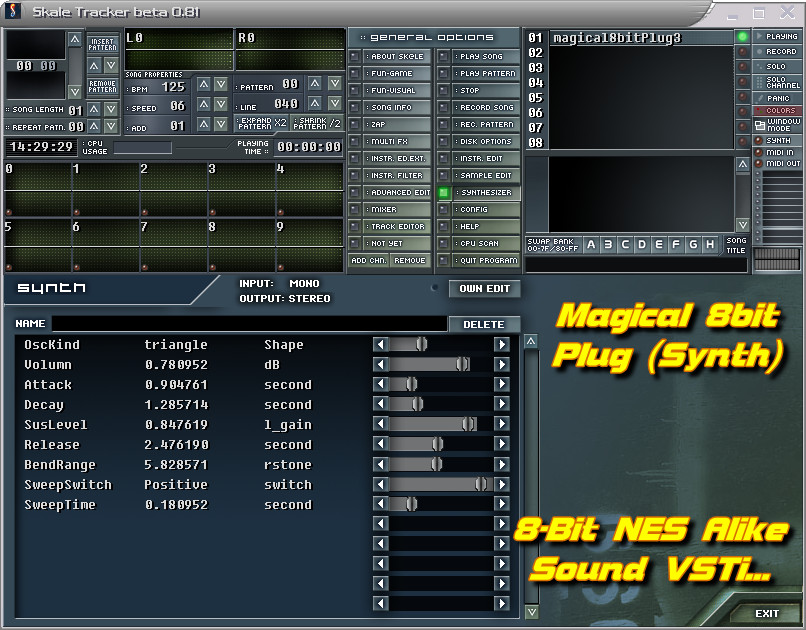This screenshot has height=630, width=806.
Task: Click the Remove channel button
Action: click(x=410, y=261)
